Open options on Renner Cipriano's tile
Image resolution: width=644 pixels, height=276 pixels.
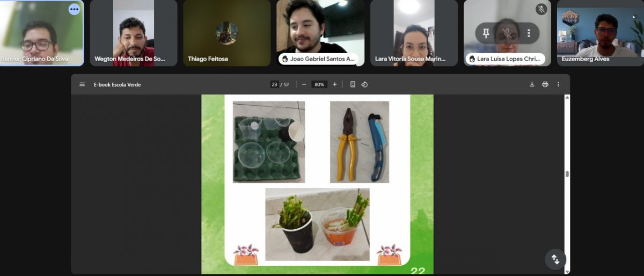[x=74, y=10]
